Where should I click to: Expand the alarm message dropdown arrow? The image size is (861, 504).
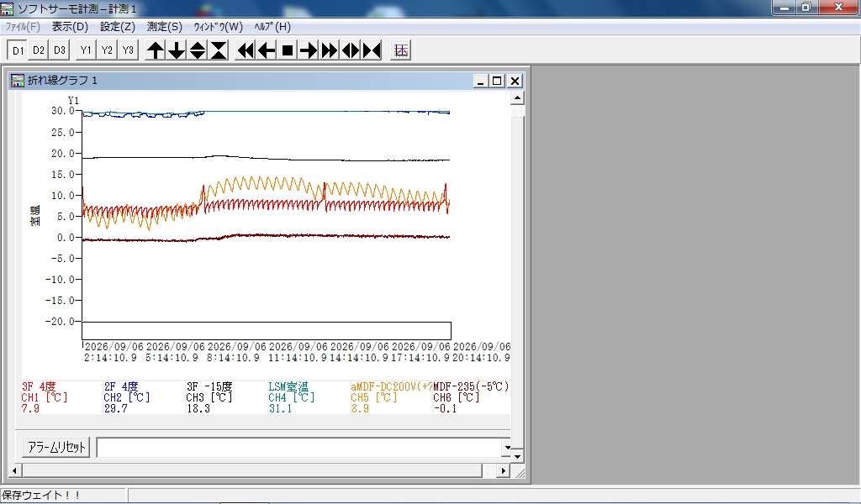[507, 448]
